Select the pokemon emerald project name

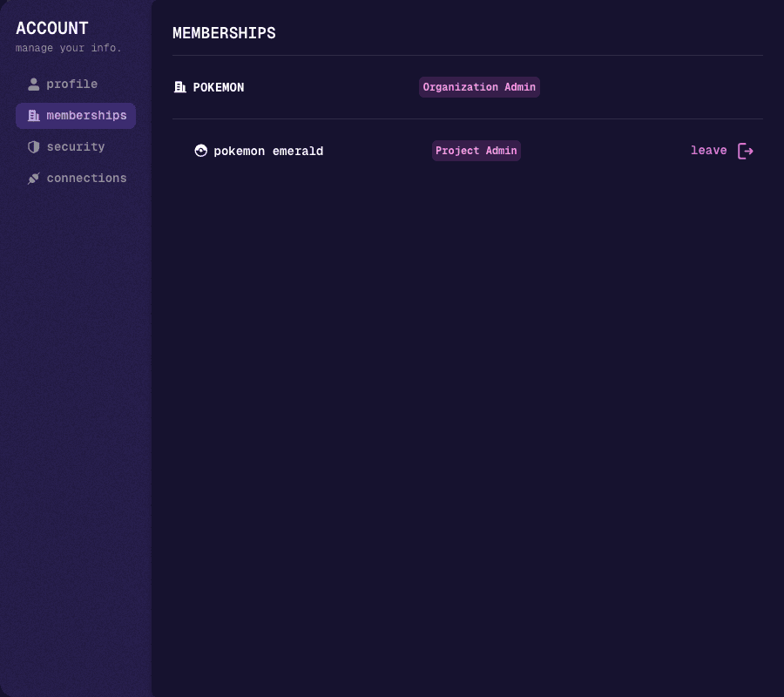[x=268, y=151]
